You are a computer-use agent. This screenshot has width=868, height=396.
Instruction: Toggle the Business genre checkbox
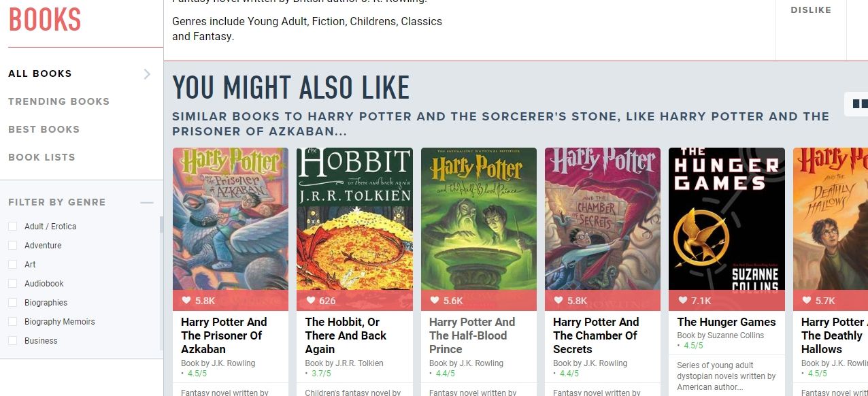(12, 341)
